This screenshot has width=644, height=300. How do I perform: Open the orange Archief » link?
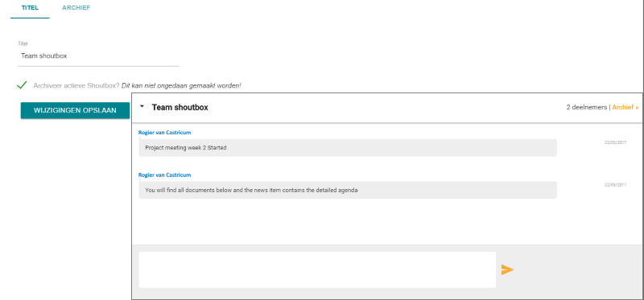625,107
